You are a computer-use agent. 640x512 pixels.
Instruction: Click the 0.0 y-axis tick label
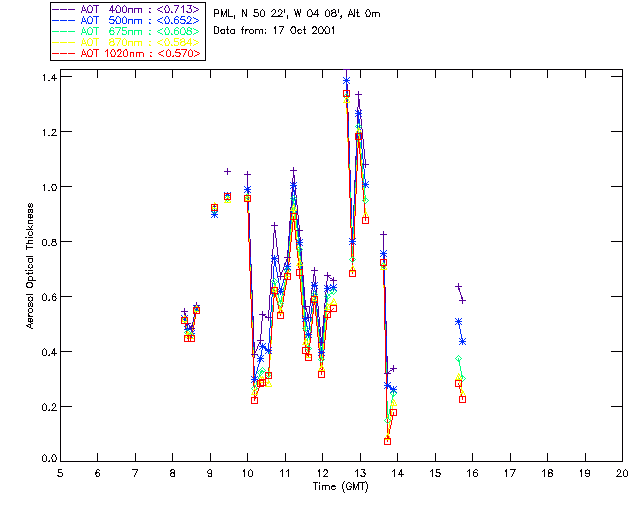(x=49, y=459)
